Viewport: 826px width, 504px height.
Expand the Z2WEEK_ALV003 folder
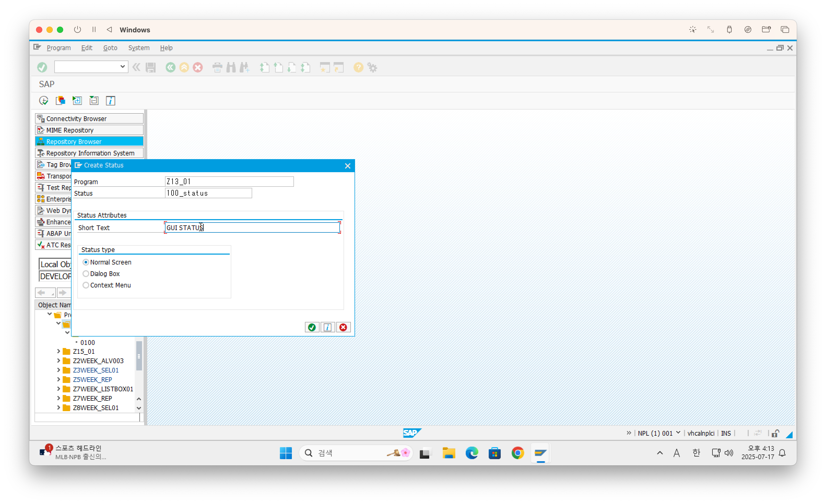pyautogui.click(x=58, y=361)
